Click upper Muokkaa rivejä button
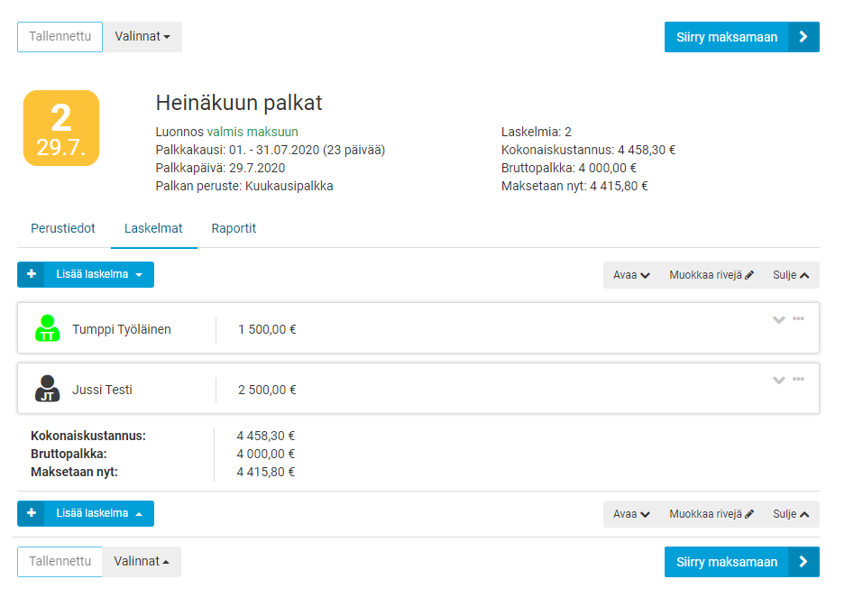The image size is (845, 616). coord(712,275)
